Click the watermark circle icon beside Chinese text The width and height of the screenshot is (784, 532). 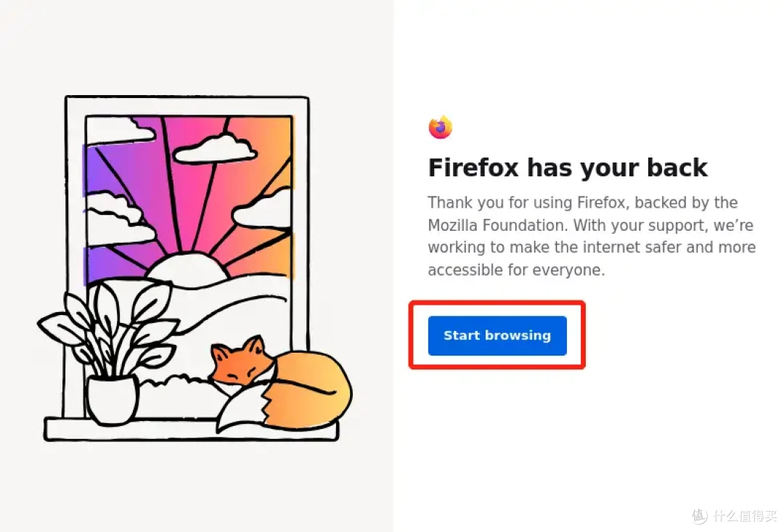[699, 516]
